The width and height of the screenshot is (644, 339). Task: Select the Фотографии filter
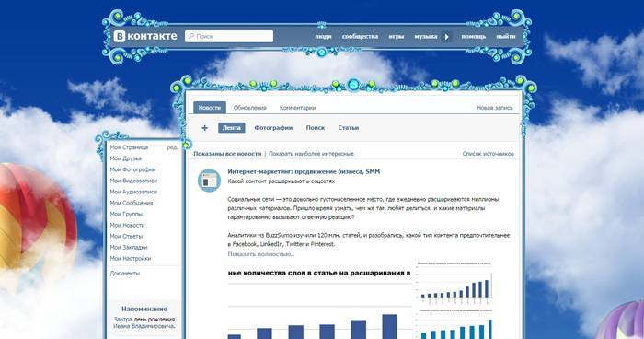point(273,128)
